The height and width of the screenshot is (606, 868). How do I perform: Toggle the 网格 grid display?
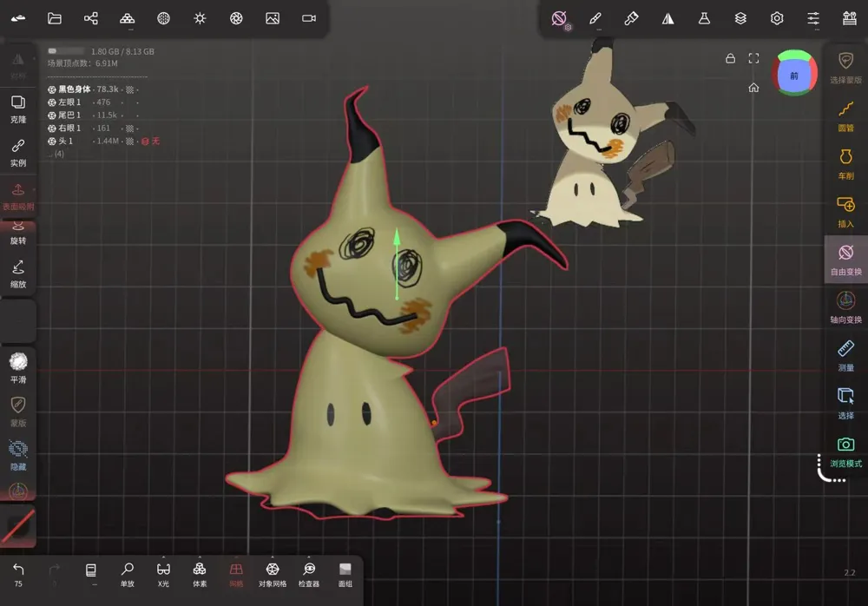click(236, 575)
